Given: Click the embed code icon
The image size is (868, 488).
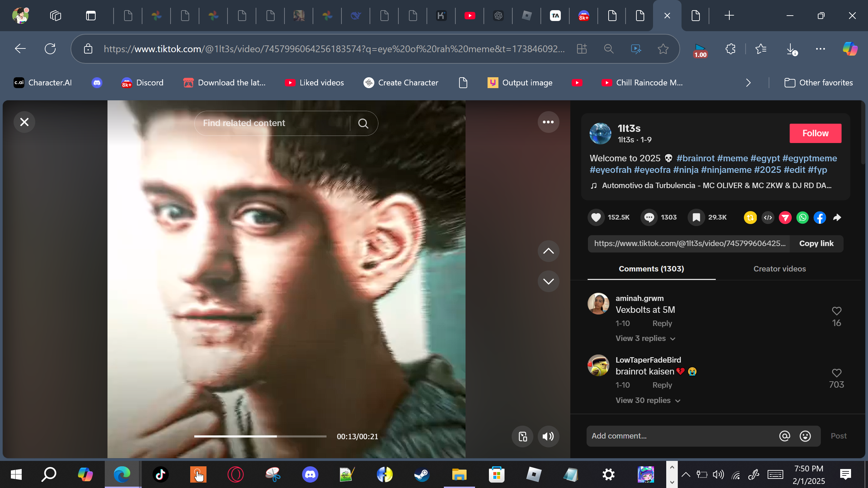Looking at the screenshot, I should coord(768,217).
